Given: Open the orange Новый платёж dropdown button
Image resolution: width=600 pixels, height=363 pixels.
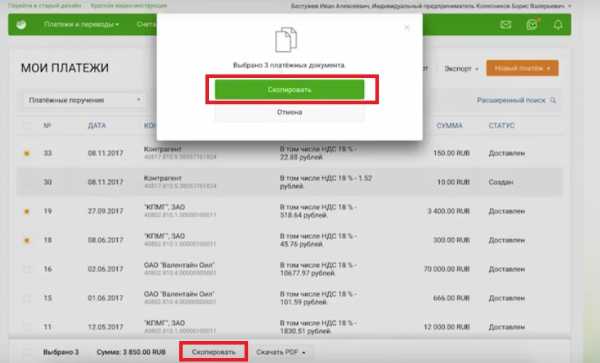Looking at the screenshot, I should [x=522, y=68].
